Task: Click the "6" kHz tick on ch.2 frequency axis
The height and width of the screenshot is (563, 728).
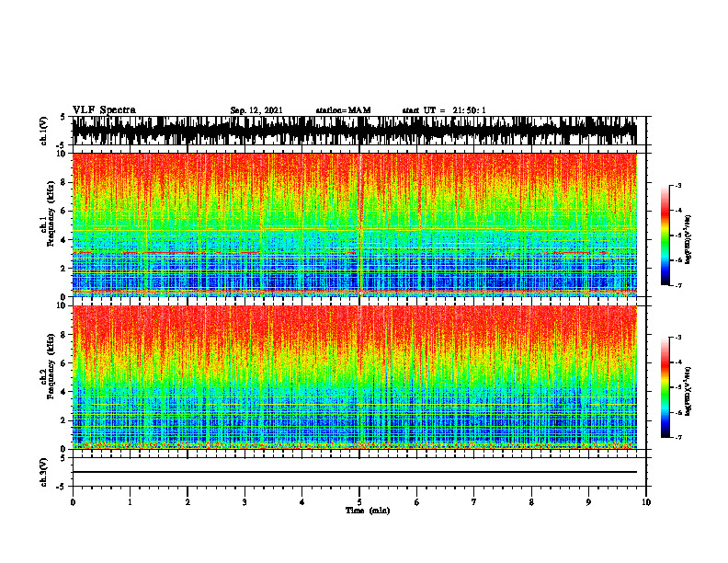Action: click(64, 363)
